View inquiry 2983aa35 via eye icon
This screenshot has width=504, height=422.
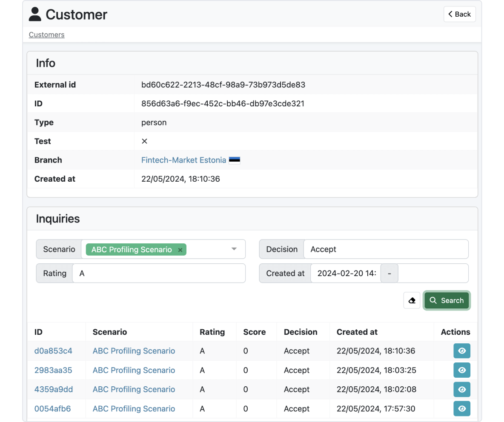pos(462,370)
